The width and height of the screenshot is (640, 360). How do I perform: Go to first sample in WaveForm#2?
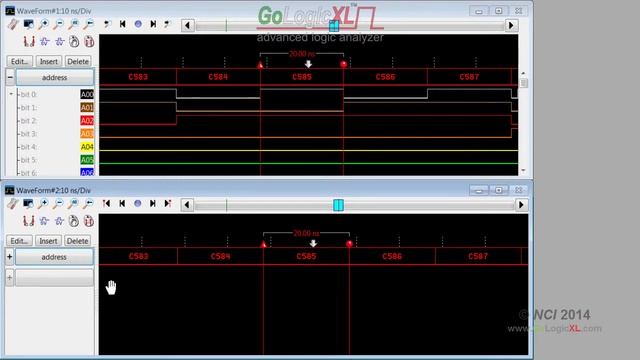pos(107,203)
